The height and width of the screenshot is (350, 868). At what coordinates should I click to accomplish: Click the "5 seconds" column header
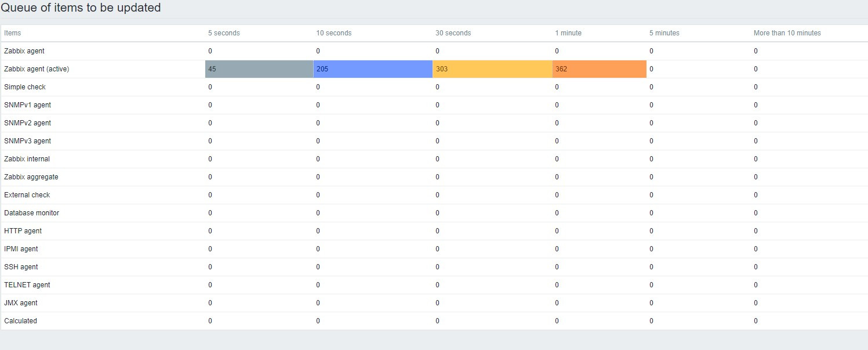(x=224, y=33)
